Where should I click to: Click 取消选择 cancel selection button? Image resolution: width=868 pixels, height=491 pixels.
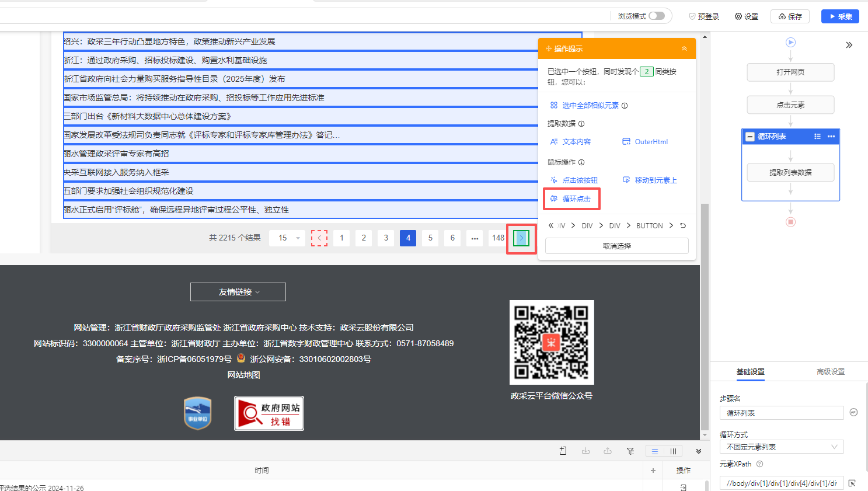pos(617,246)
